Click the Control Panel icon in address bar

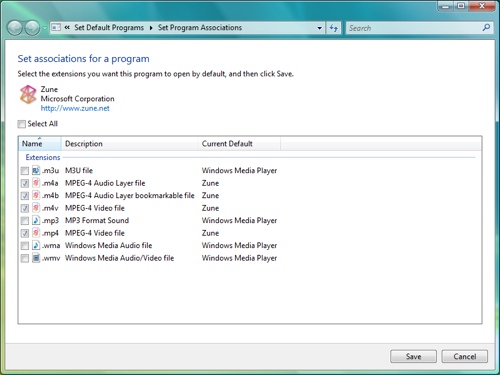click(x=56, y=28)
